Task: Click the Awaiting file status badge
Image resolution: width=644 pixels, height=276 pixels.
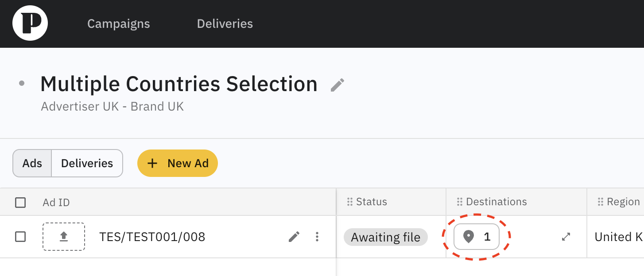Action: tap(385, 238)
